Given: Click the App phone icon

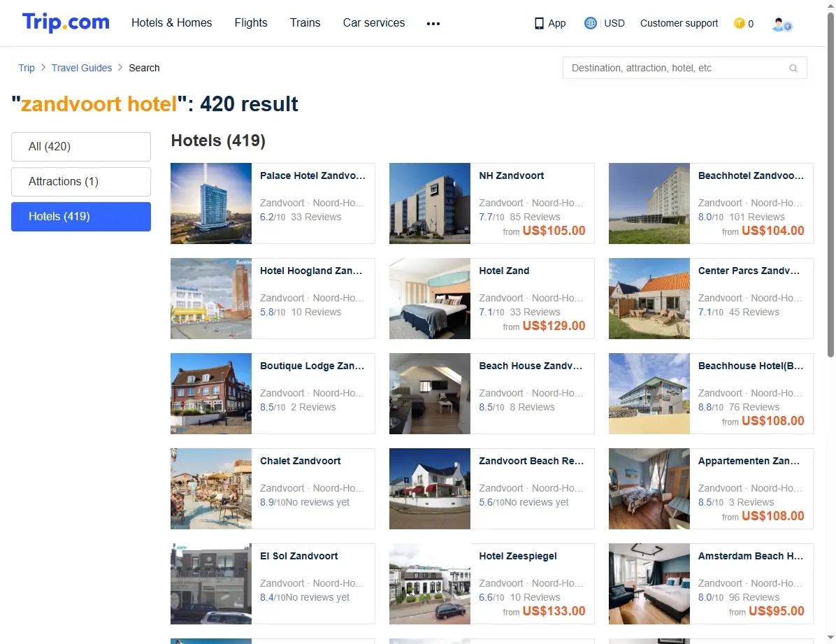Looking at the screenshot, I should [539, 24].
